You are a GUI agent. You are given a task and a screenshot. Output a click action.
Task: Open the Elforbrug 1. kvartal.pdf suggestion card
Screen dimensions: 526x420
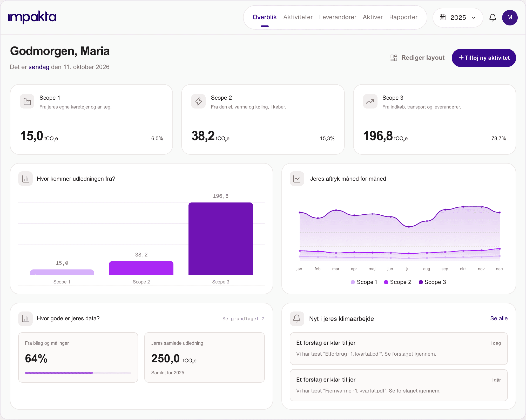pos(399,348)
